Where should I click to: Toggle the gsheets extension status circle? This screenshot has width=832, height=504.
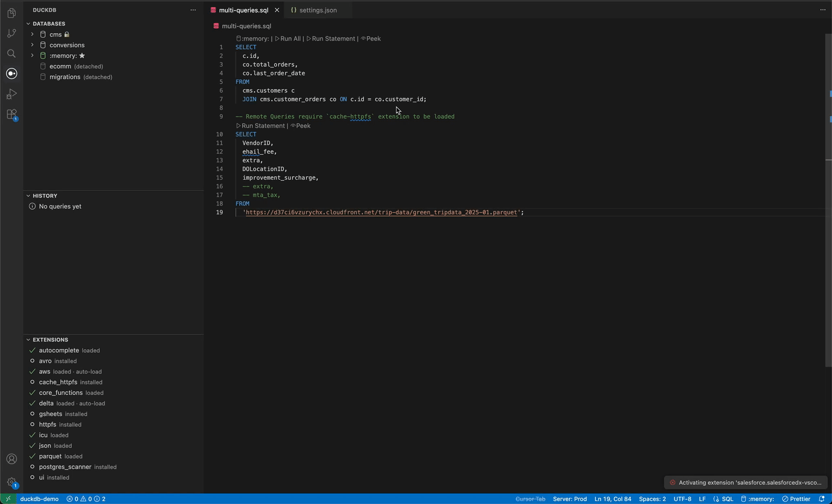[32, 414]
